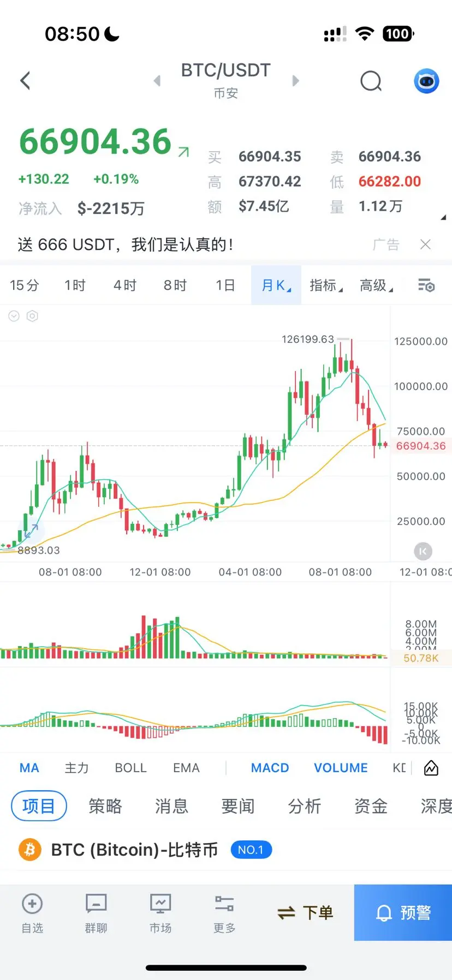Tap the 下单 place order button
Image resolution: width=452 pixels, height=980 pixels.
pyautogui.click(x=305, y=912)
